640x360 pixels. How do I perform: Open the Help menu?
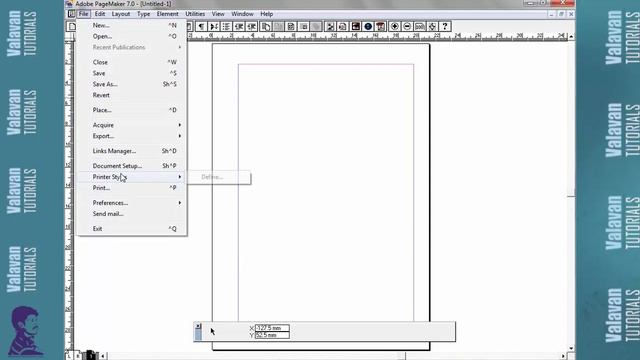[x=267, y=14]
